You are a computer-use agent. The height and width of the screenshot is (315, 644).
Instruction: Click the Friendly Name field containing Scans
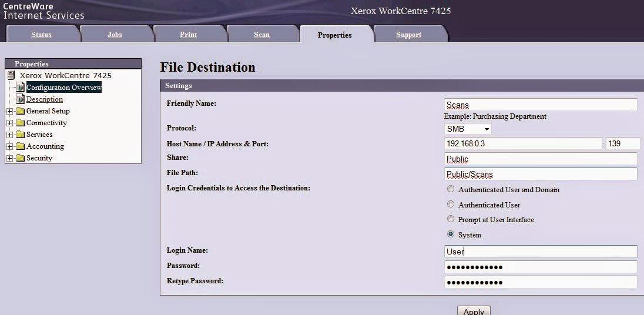541,105
